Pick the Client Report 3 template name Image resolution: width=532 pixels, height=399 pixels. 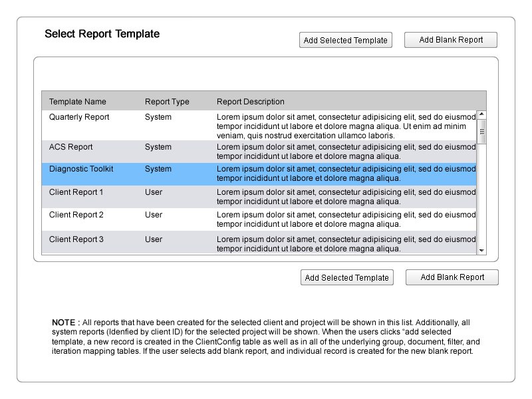pyautogui.click(x=76, y=239)
